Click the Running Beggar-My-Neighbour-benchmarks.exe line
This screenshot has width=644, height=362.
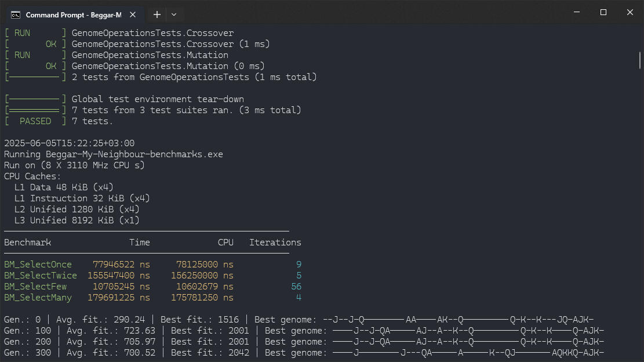tap(113, 154)
